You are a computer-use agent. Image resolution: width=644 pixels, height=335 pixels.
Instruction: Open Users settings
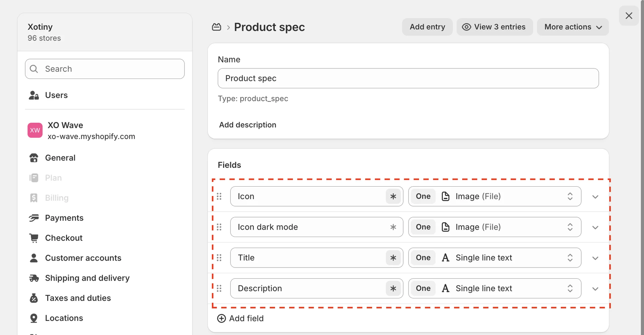click(x=105, y=95)
